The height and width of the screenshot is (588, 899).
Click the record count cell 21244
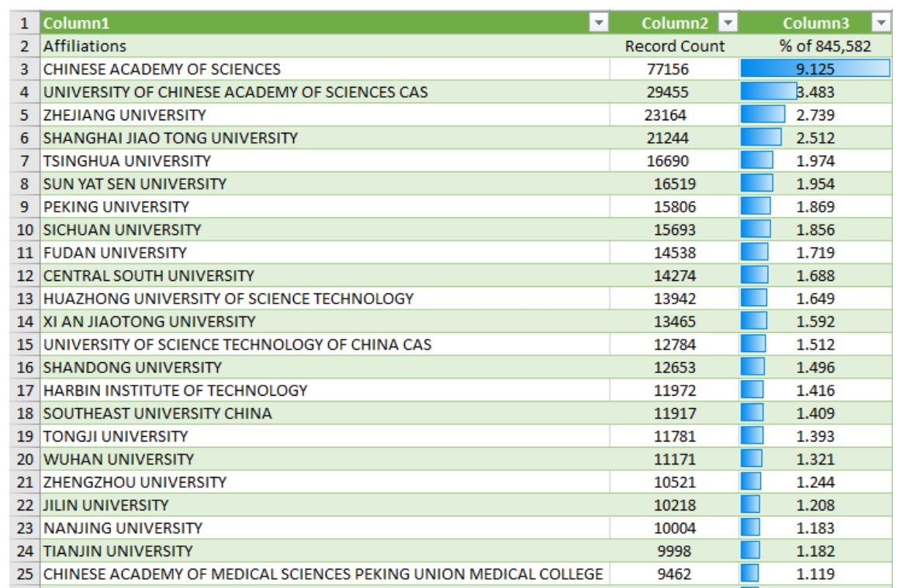(x=674, y=137)
